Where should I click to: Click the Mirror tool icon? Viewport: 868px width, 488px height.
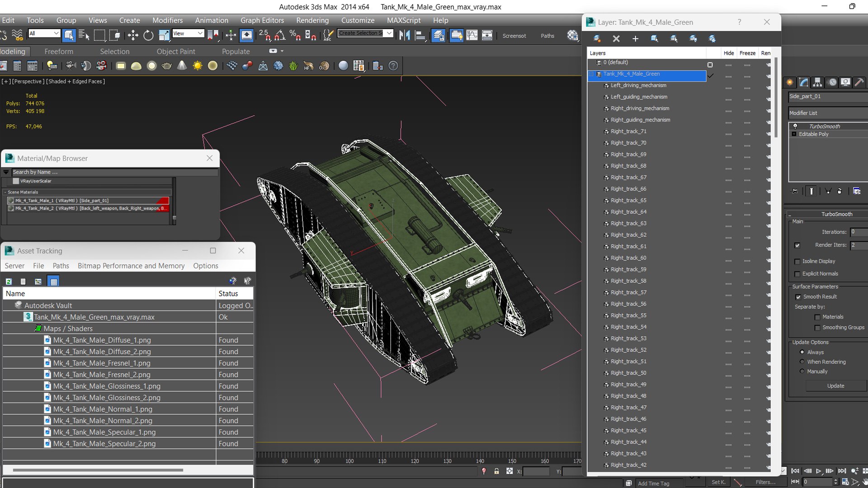pyautogui.click(x=405, y=35)
